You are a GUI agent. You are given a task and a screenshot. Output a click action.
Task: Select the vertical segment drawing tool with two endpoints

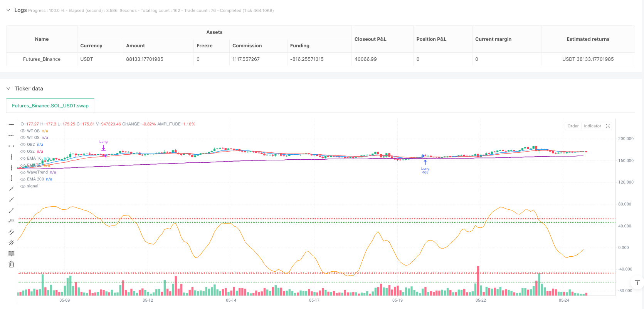point(11,178)
